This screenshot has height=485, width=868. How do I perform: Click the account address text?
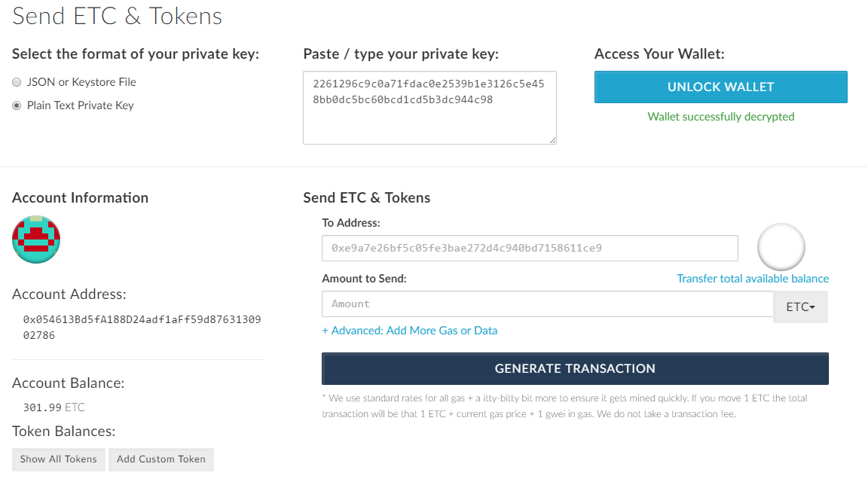point(142,328)
